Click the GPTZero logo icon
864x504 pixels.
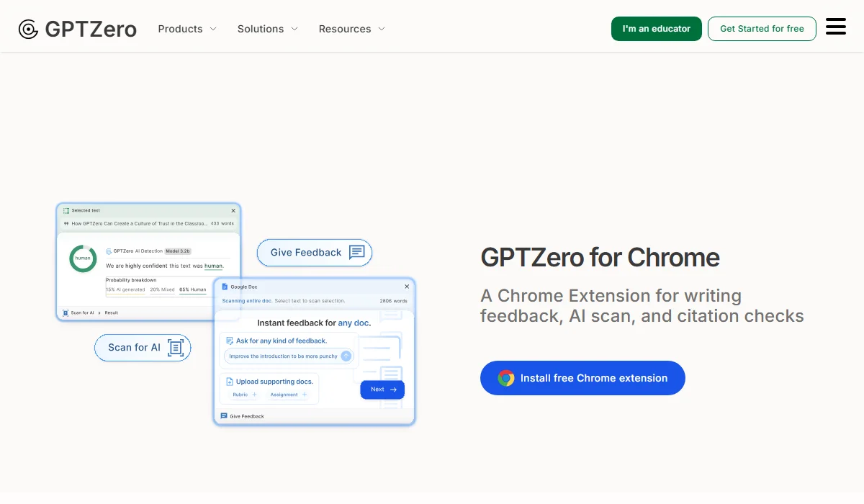[x=27, y=29]
